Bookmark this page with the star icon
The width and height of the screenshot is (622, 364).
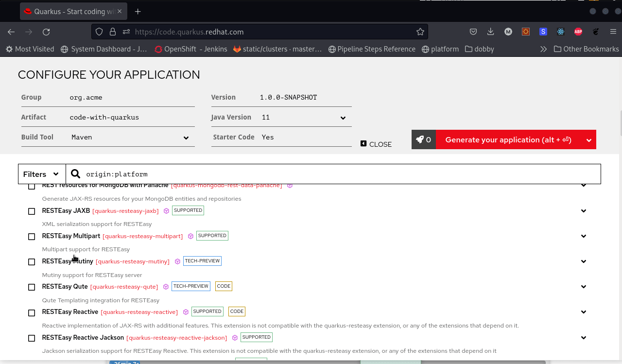coord(420,32)
